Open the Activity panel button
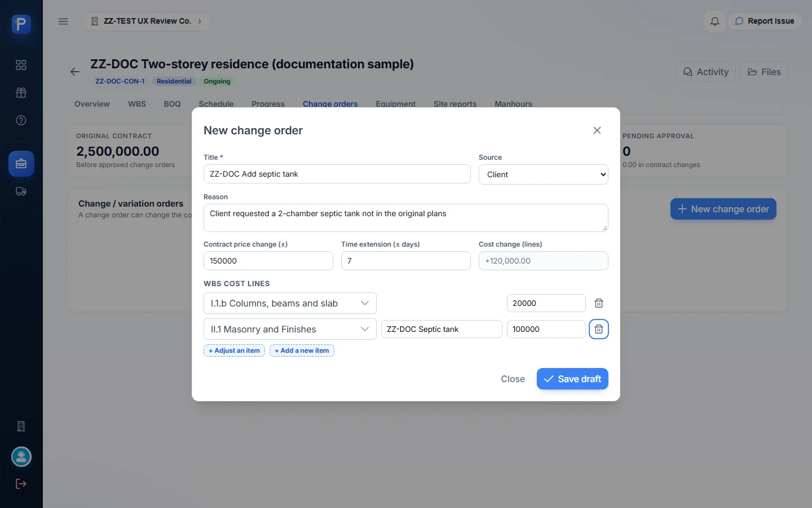Screen dimensions: 812x508 pos(706,72)
